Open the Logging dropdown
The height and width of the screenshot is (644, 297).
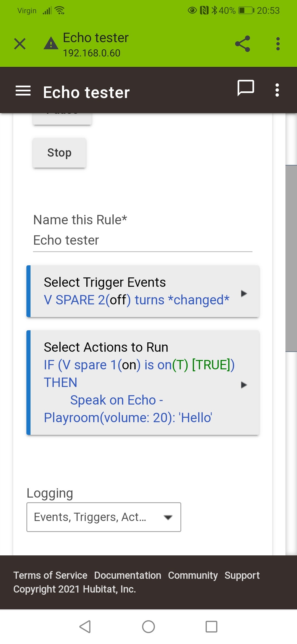point(104,517)
